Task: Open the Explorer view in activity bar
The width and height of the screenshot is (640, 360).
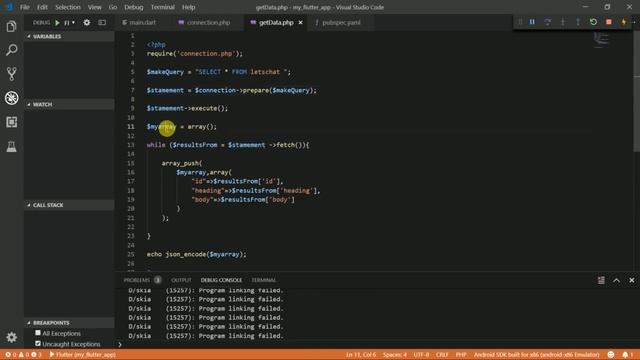Action: pos(11,27)
